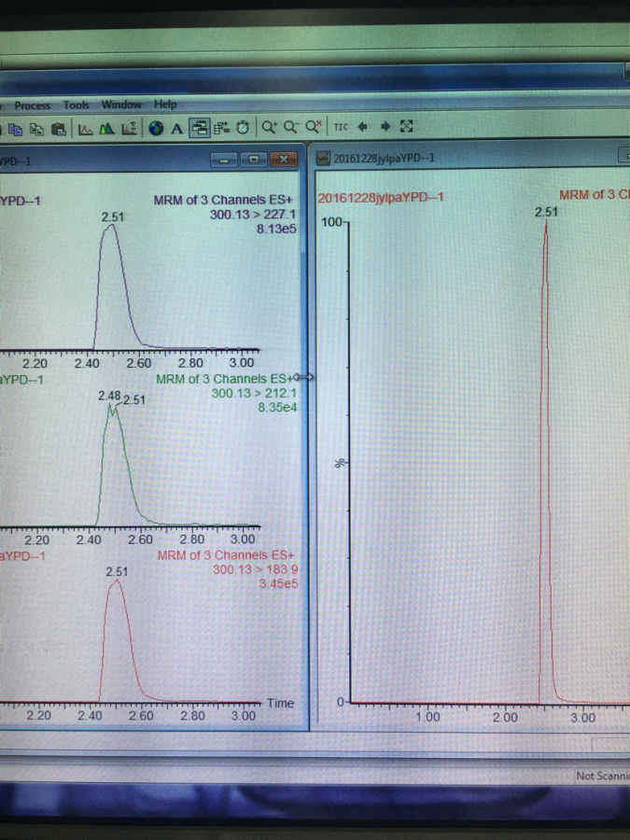Click the left arrow previous icon

pyautogui.click(x=363, y=126)
